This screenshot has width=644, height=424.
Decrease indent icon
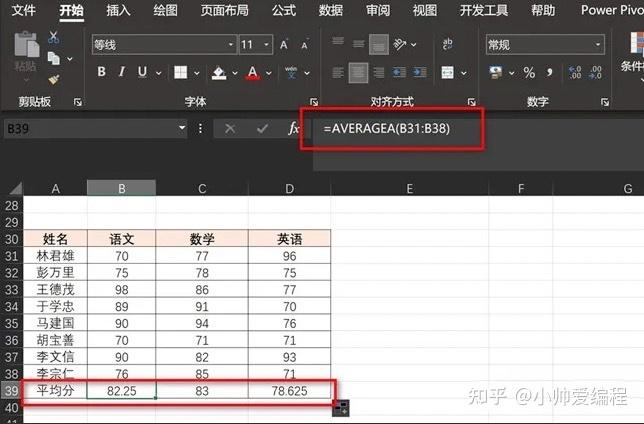(x=399, y=72)
